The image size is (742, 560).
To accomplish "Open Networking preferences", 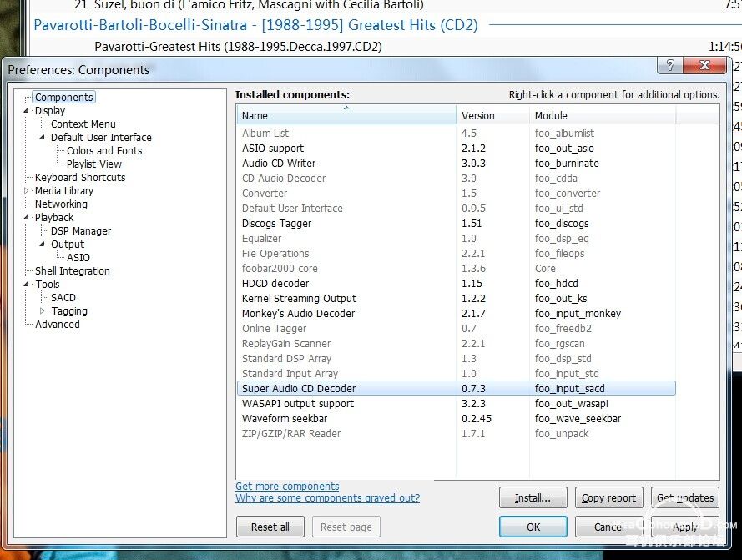I will 61,204.
